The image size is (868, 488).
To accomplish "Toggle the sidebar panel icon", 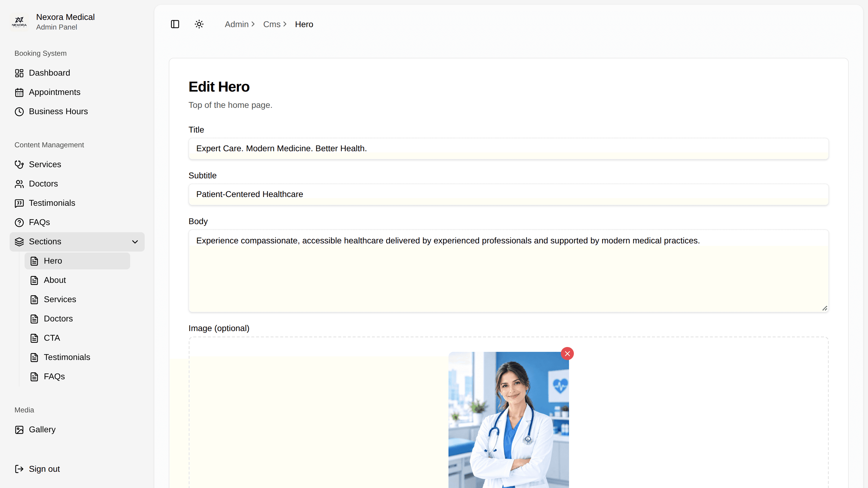I will 175,24.
